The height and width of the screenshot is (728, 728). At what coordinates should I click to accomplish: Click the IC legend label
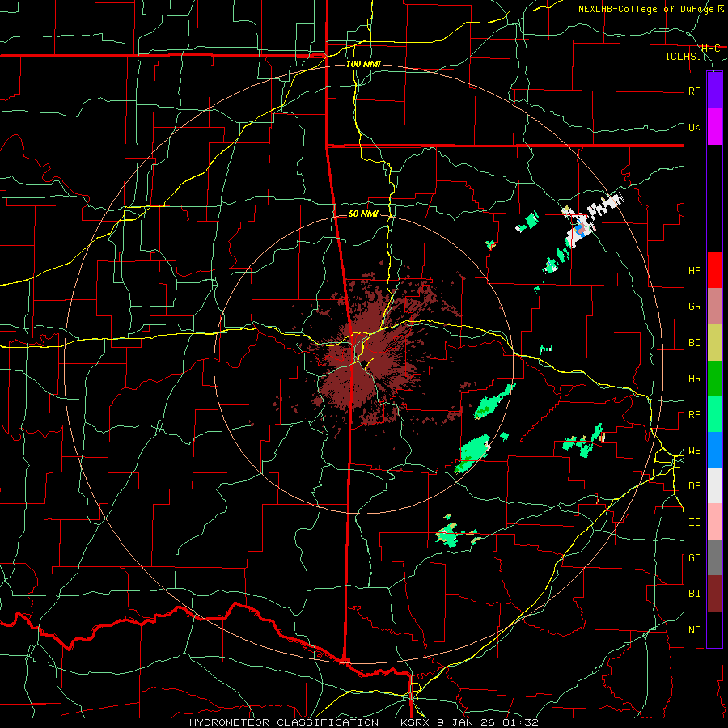click(694, 523)
